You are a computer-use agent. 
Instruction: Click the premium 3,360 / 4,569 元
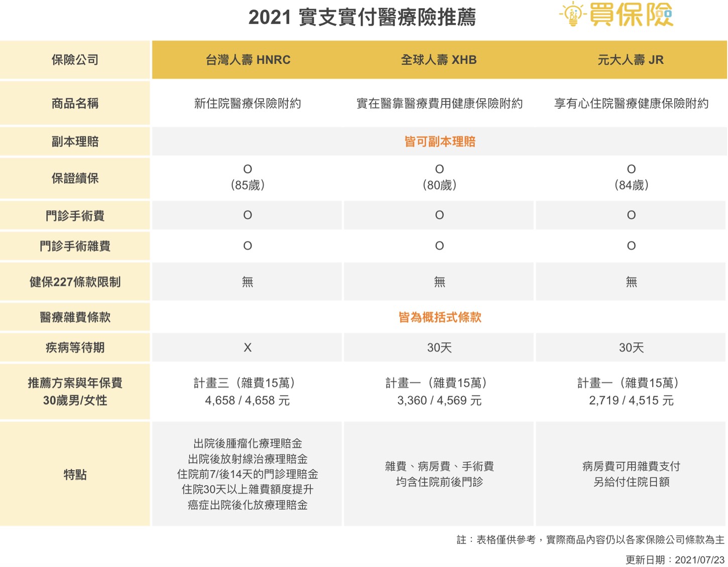pos(439,400)
